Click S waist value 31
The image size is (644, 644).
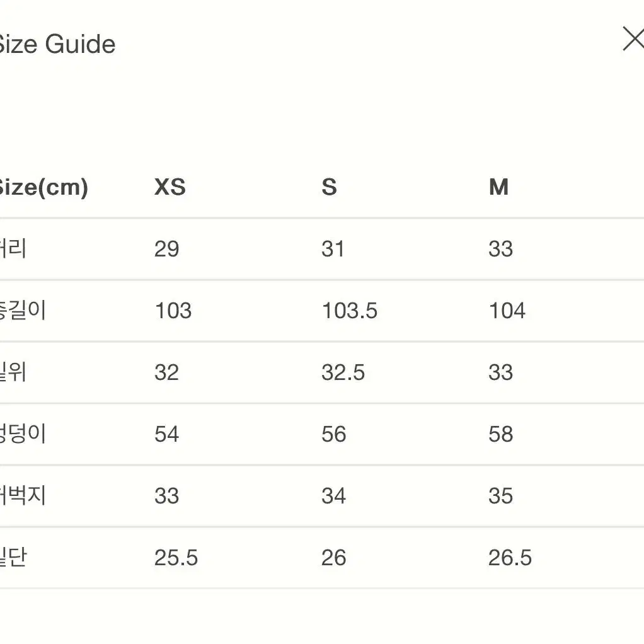click(333, 249)
